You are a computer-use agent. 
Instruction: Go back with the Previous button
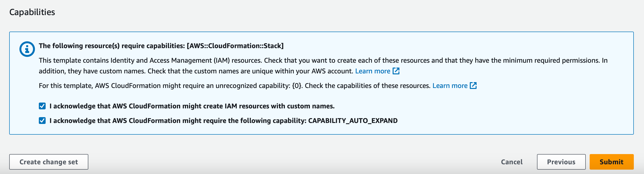561,162
